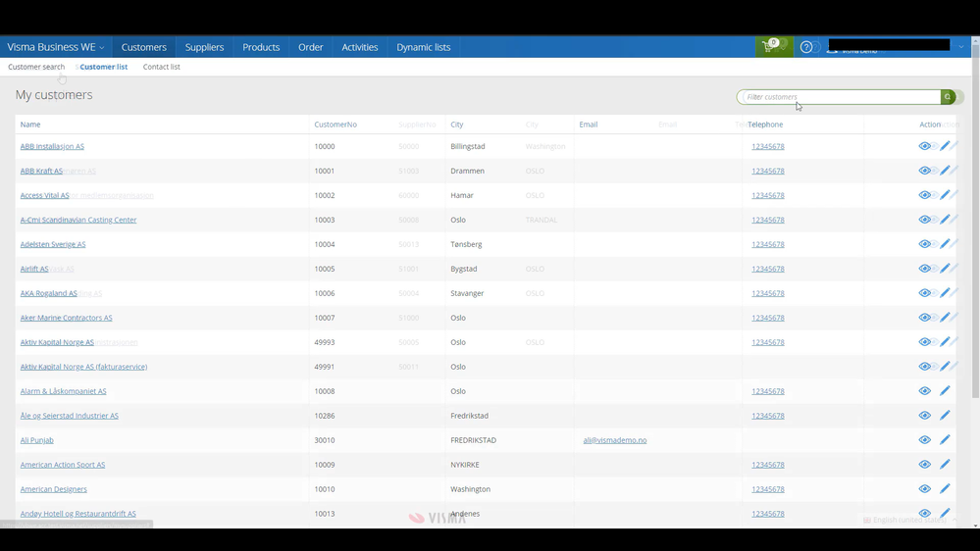
Task: Click in the Filter customers field
Action: coord(840,97)
